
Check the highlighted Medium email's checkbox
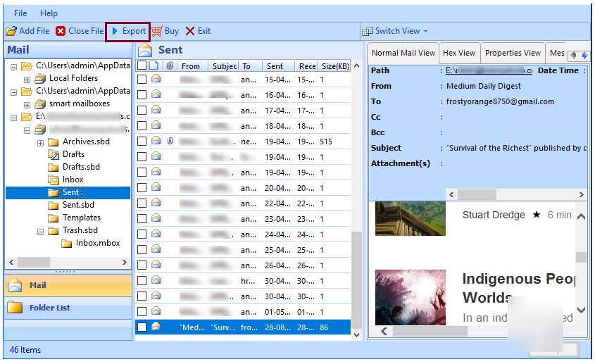[x=142, y=327]
